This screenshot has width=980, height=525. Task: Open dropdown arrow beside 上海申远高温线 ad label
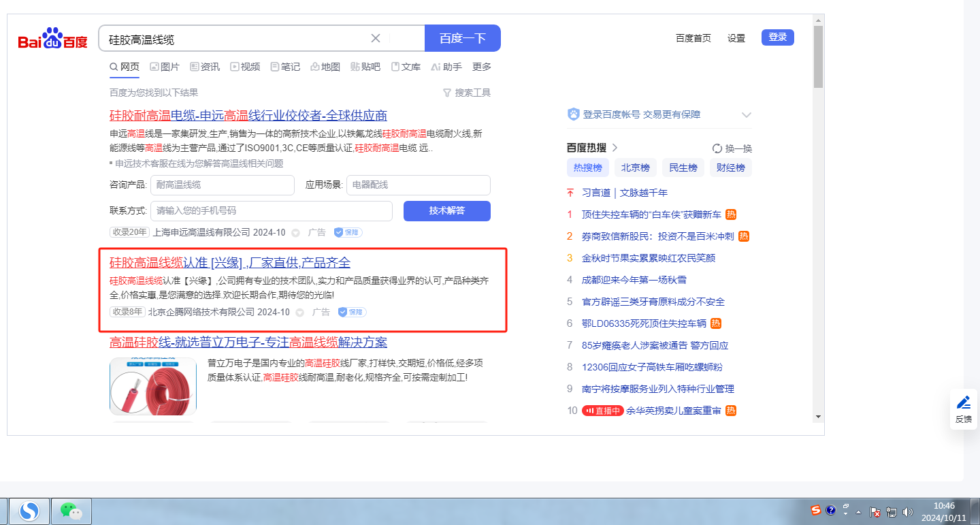296,233
